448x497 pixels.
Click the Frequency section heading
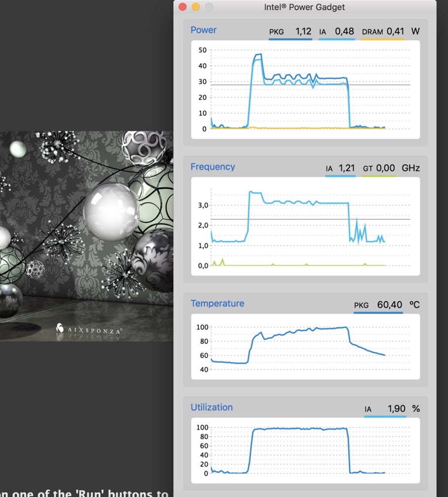click(x=213, y=167)
